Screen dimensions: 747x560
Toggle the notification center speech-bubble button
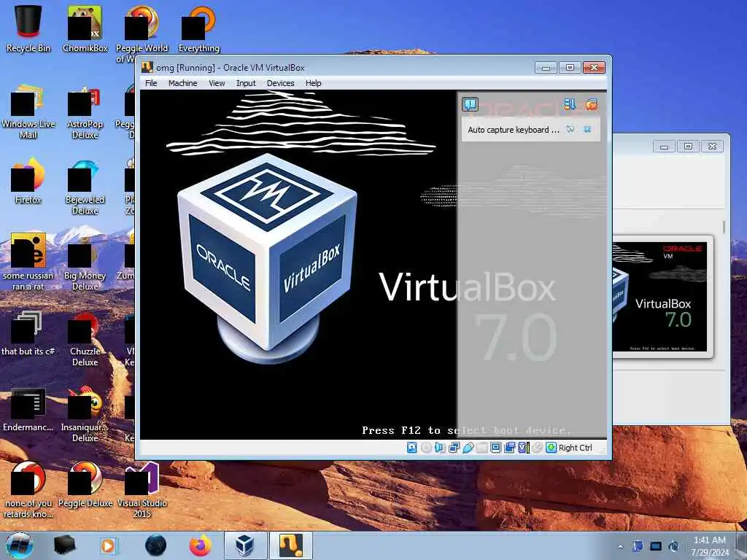pos(471,104)
